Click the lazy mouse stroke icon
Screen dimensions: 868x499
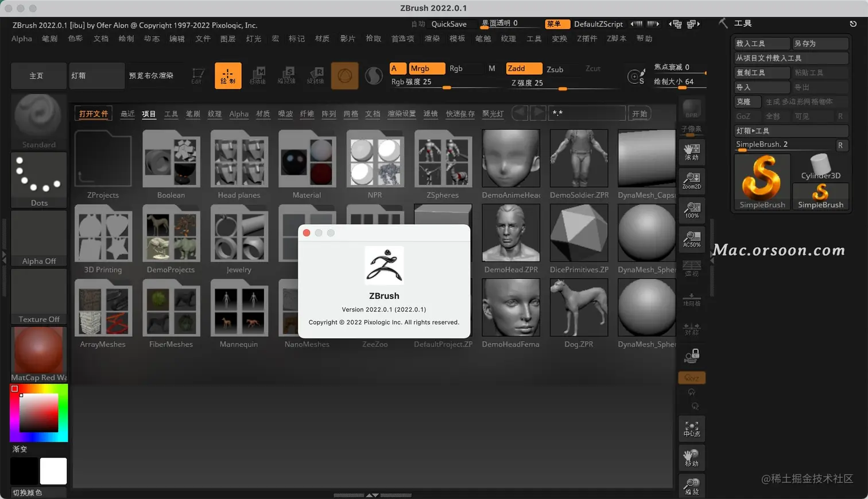coord(635,76)
